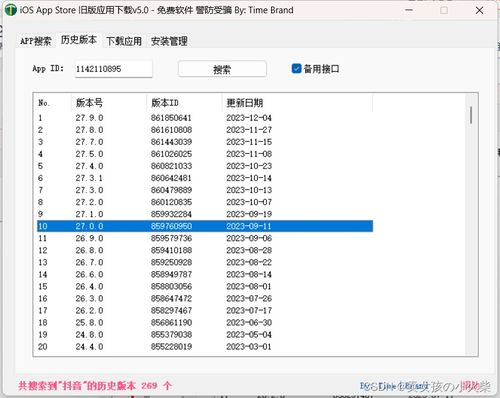
Task: Select version ID 859410188
Action: (x=171, y=250)
